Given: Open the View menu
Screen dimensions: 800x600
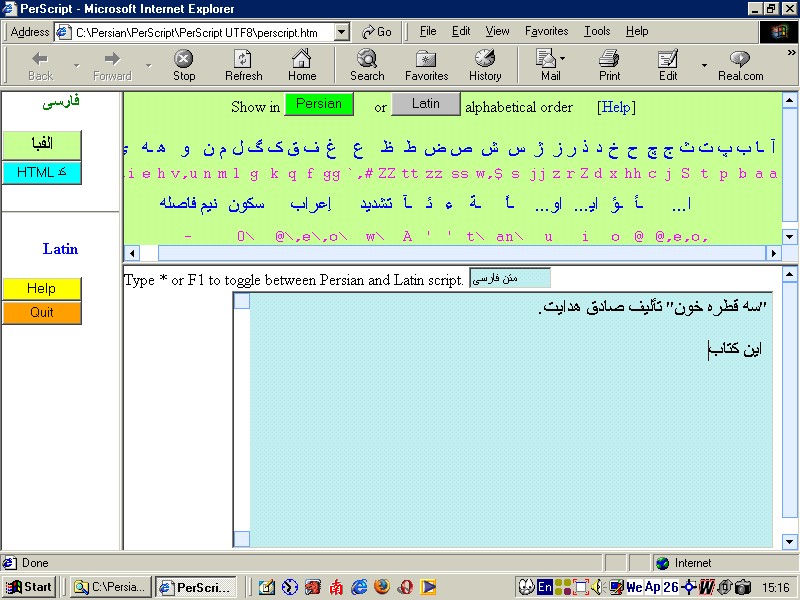Looking at the screenshot, I should point(497,31).
